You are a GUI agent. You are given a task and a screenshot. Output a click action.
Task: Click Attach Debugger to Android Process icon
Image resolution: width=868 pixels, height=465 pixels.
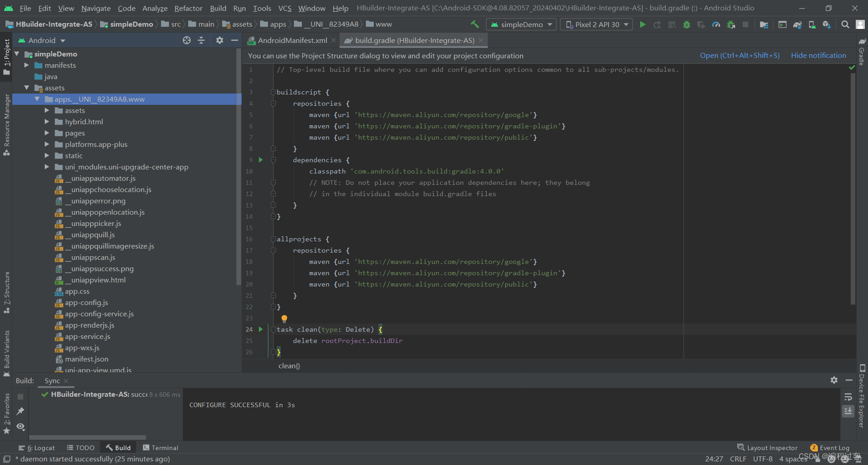coord(731,24)
